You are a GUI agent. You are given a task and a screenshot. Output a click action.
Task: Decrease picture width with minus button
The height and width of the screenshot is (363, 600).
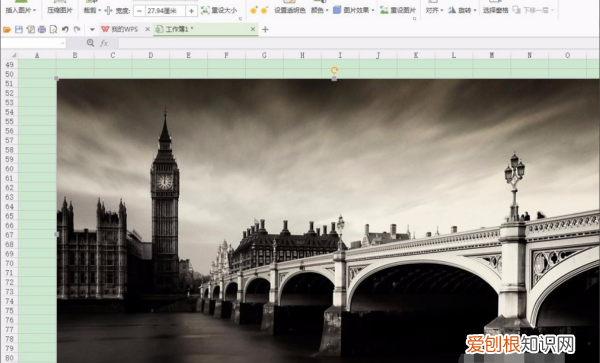(x=139, y=11)
